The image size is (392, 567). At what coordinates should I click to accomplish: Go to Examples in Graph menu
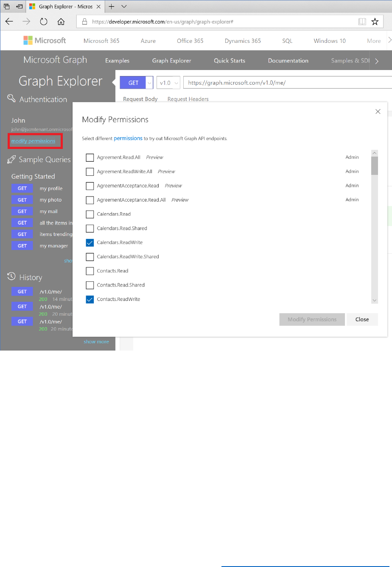pyautogui.click(x=117, y=61)
